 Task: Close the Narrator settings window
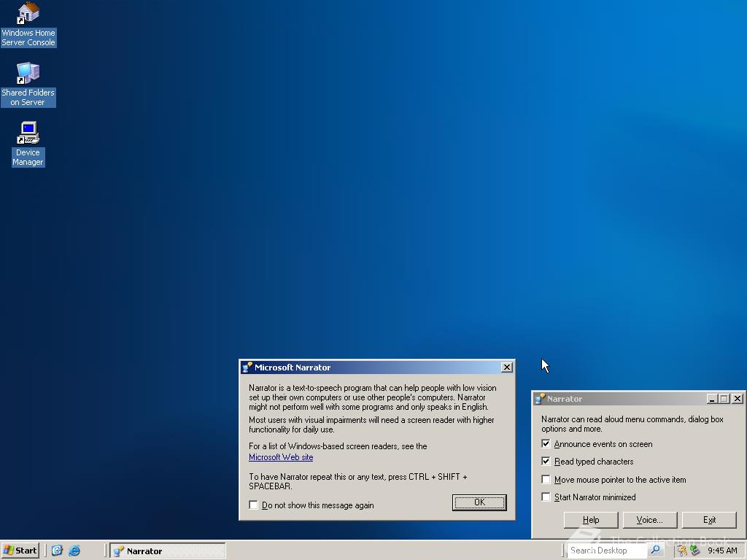click(738, 399)
